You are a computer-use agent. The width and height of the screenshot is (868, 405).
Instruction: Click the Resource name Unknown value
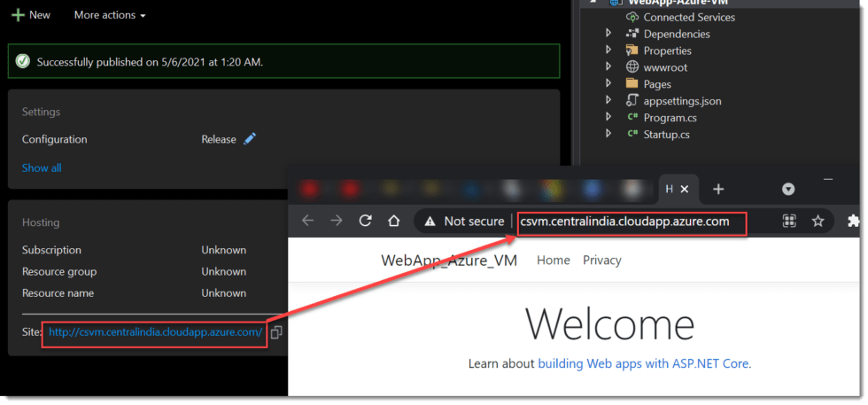pyautogui.click(x=223, y=293)
